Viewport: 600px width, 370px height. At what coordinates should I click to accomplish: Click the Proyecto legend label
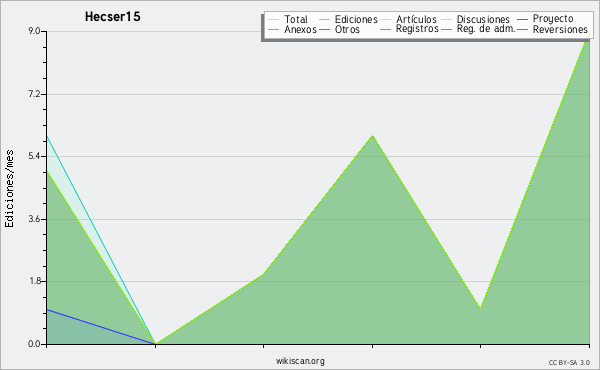[x=553, y=19]
